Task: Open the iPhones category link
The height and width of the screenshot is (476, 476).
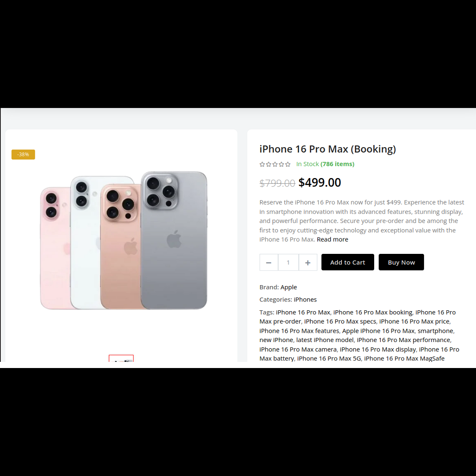Action: coord(305,300)
